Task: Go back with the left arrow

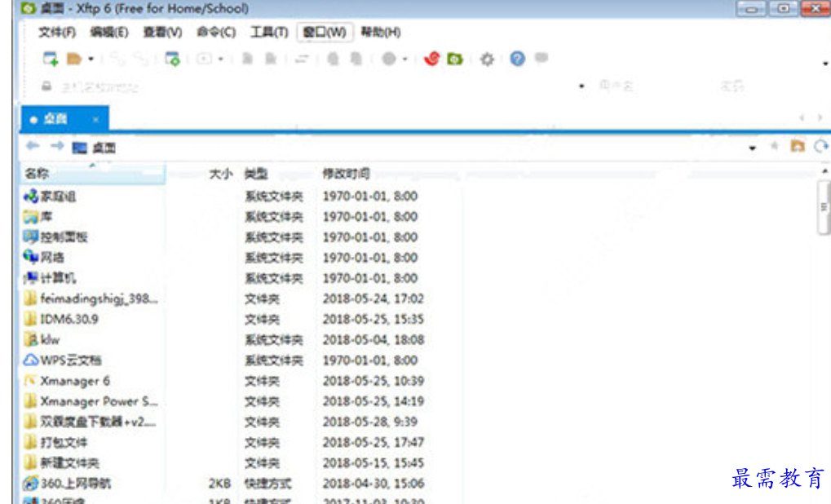Action: coord(33,146)
